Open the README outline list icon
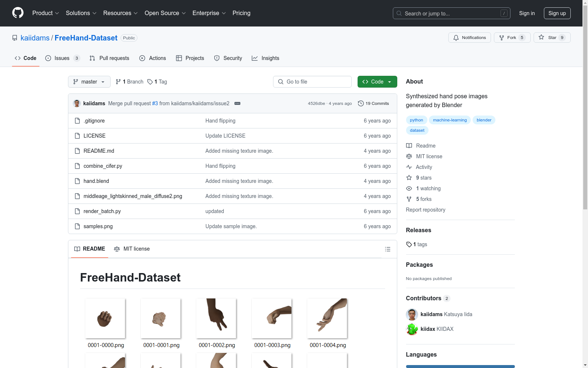This screenshot has height=368, width=588. [x=387, y=249]
